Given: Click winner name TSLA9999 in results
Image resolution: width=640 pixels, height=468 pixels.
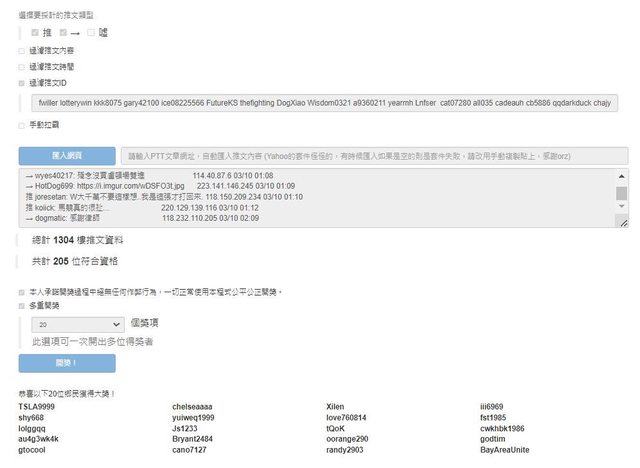Looking at the screenshot, I should pyautogui.click(x=37, y=407).
